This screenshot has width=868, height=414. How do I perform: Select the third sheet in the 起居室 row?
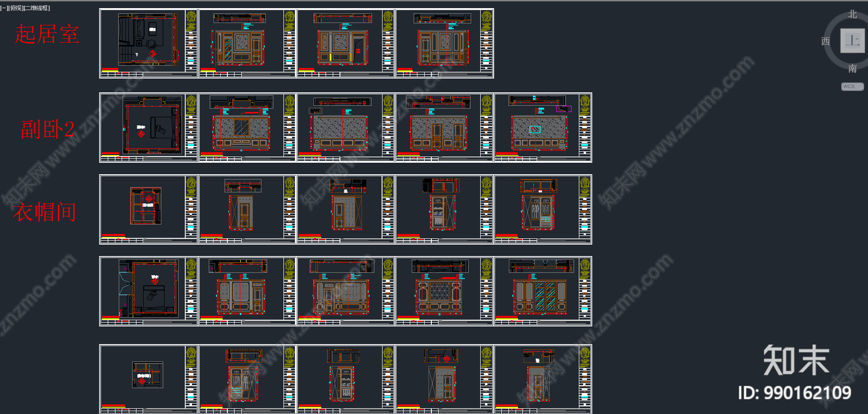346,43
